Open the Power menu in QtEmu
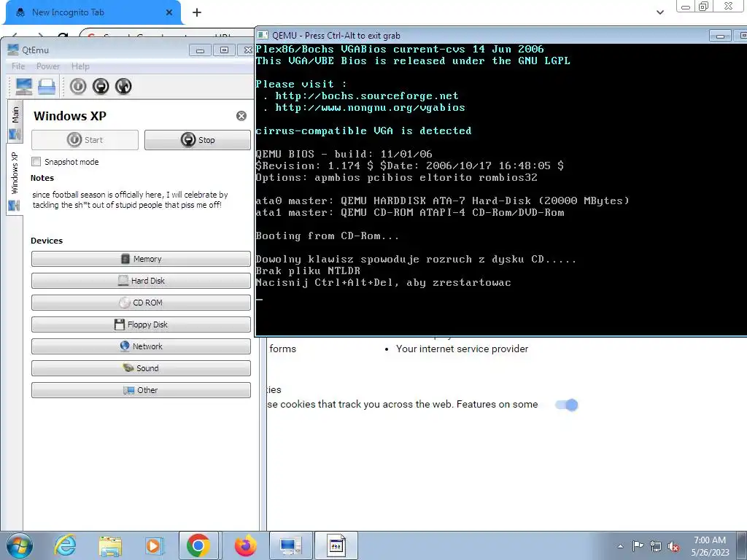This screenshot has height=560, width=747. [48, 66]
